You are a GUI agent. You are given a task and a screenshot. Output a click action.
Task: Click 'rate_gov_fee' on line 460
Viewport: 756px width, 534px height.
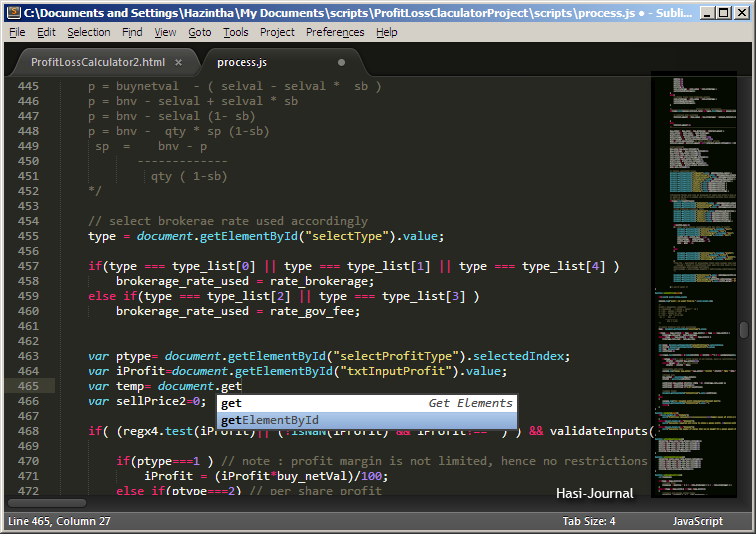[x=312, y=311]
